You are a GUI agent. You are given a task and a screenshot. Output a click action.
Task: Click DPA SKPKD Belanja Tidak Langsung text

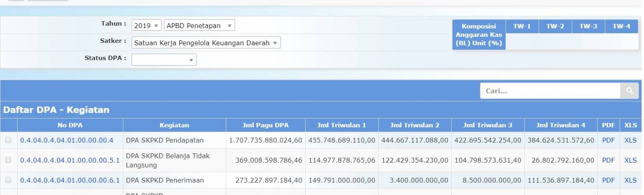coord(168,160)
